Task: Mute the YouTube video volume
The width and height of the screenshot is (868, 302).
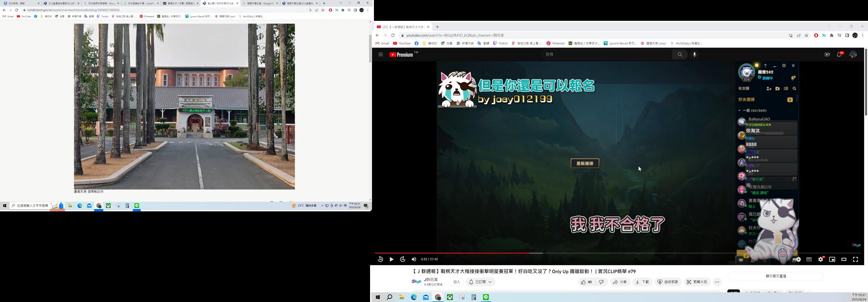Action: coord(414,259)
